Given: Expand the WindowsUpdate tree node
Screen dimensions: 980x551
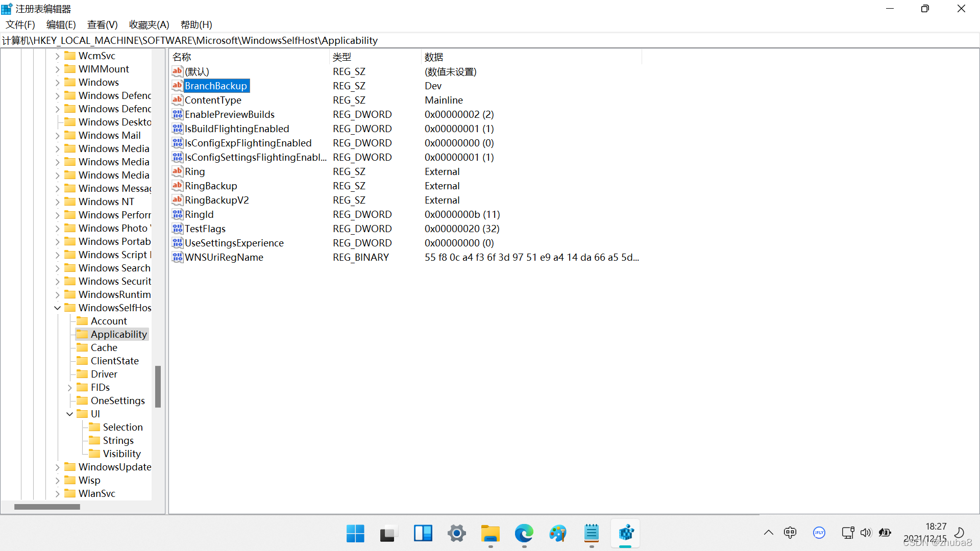Looking at the screenshot, I should [x=57, y=467].
